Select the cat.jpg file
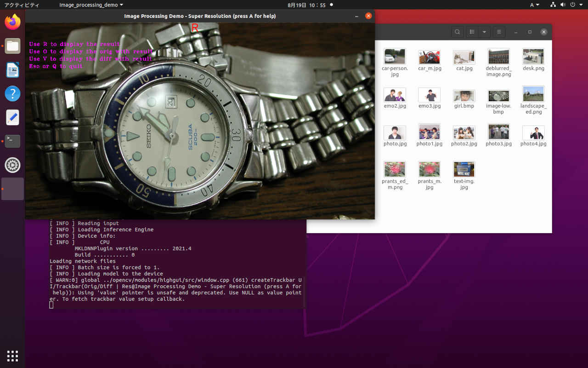The width and height of the screenshot is (588, 368). click(x=464, y=60)
